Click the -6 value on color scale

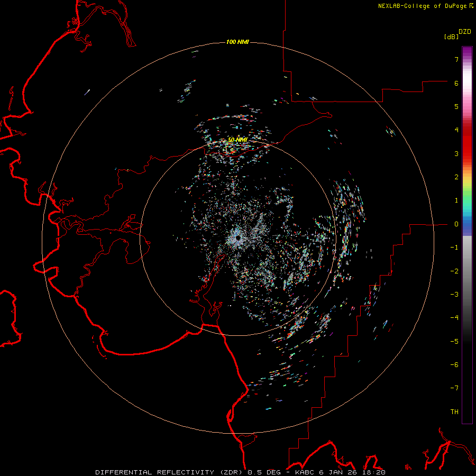point(454,365)
